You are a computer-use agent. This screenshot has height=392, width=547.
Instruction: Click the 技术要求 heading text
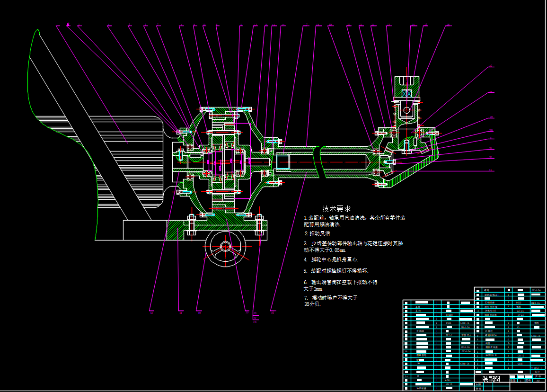[x=337, y=208]
